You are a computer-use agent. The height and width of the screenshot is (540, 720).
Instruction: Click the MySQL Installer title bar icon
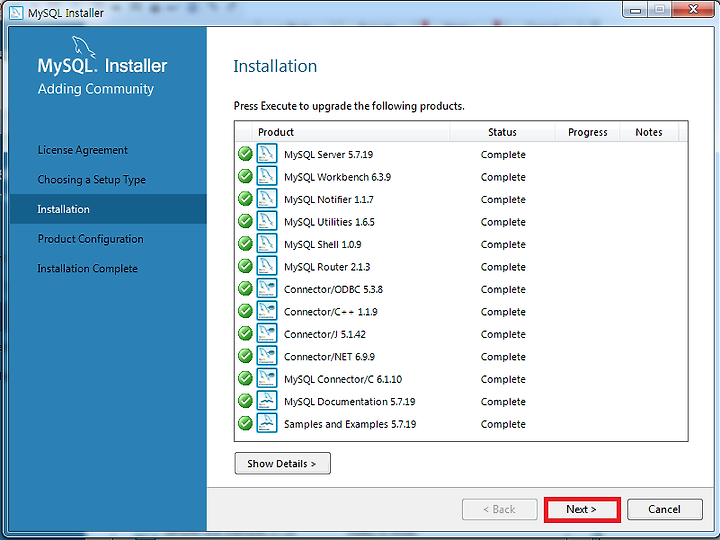[16, 12]
